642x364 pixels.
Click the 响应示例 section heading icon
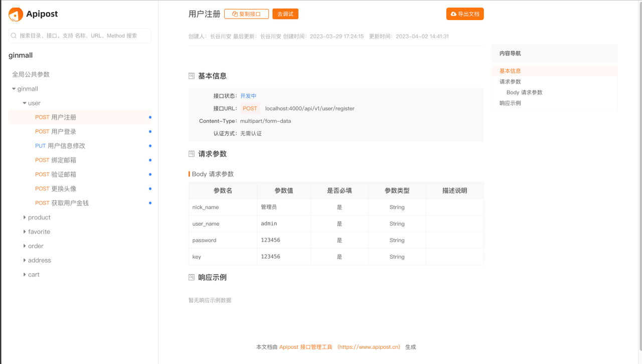pyautogui.click(x=192, y=277)
